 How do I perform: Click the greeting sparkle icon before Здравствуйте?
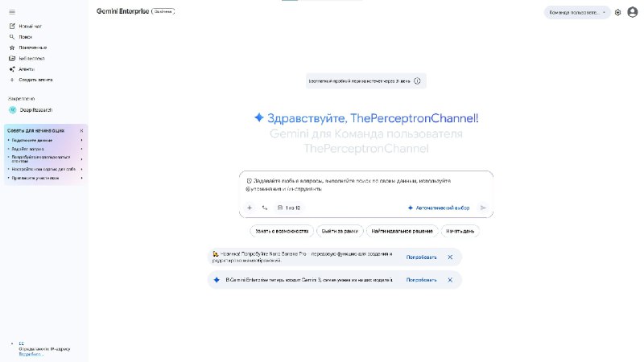tap(258, 117)
